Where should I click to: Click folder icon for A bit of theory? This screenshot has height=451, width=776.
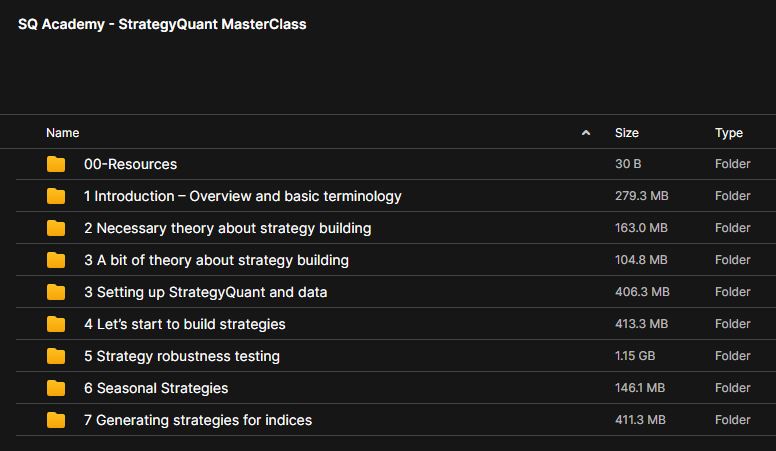tap(56, 260)
